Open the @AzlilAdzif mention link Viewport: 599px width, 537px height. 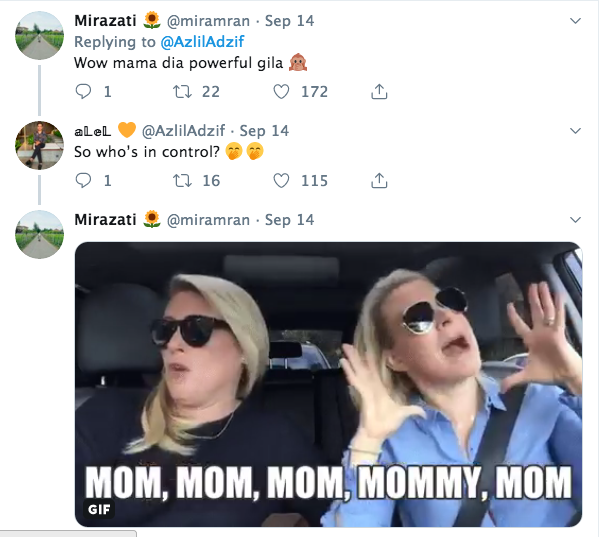tap(202, 42)
